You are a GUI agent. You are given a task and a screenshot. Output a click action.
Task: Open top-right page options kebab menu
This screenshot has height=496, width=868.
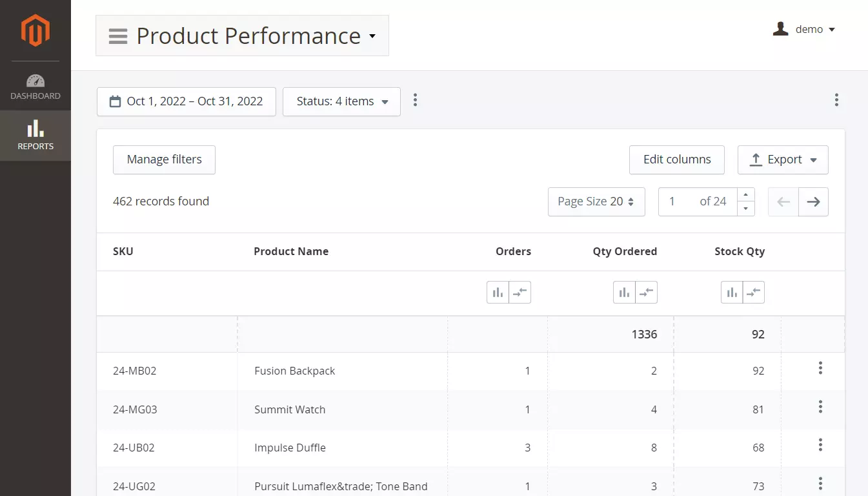[836, 100]
